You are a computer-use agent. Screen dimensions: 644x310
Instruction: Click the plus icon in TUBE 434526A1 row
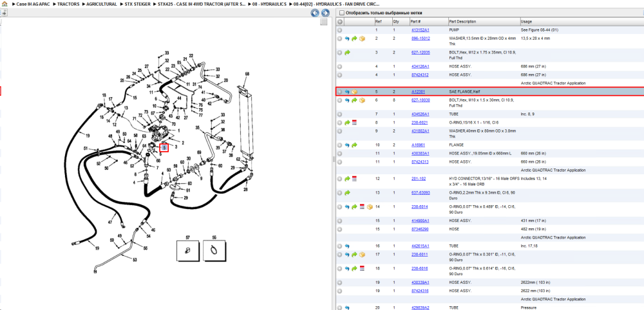(339, 114)
